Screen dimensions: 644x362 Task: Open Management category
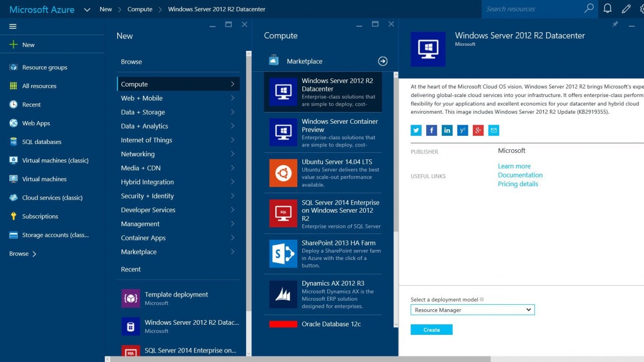coord(178,224)
